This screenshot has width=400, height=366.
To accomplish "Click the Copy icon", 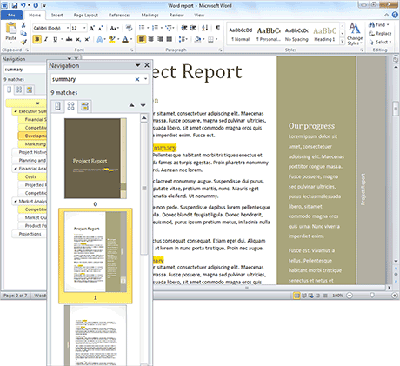I will coord(23,33).
